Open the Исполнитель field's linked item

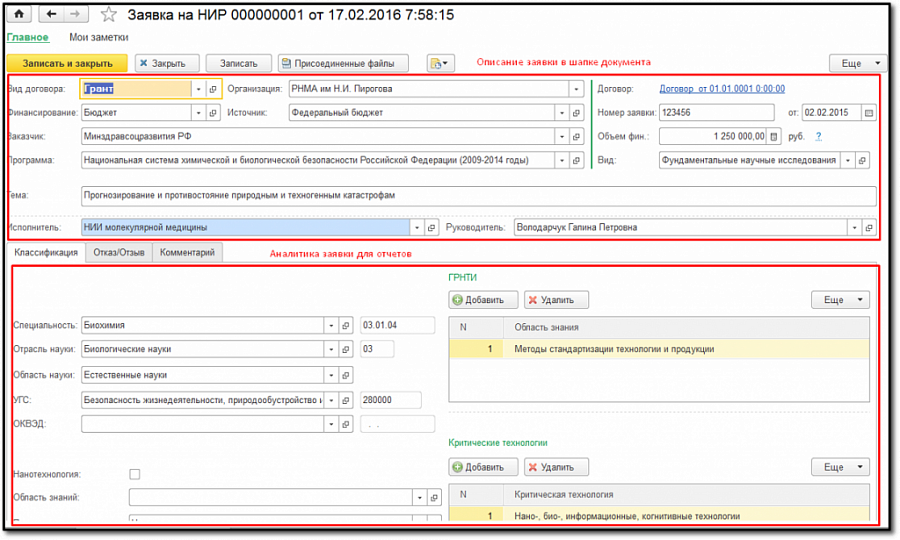(x=432, y=228)
